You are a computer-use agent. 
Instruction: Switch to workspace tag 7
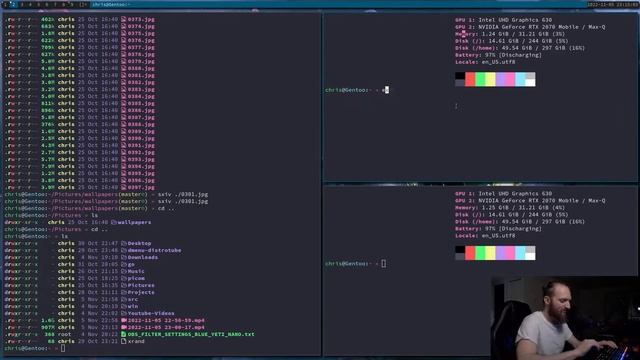55,4
